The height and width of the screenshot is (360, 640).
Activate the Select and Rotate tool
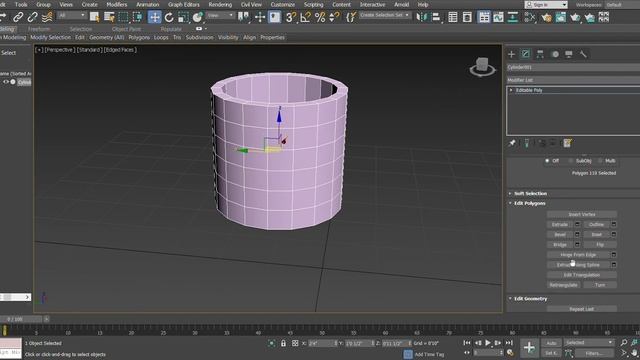point(169,17)
